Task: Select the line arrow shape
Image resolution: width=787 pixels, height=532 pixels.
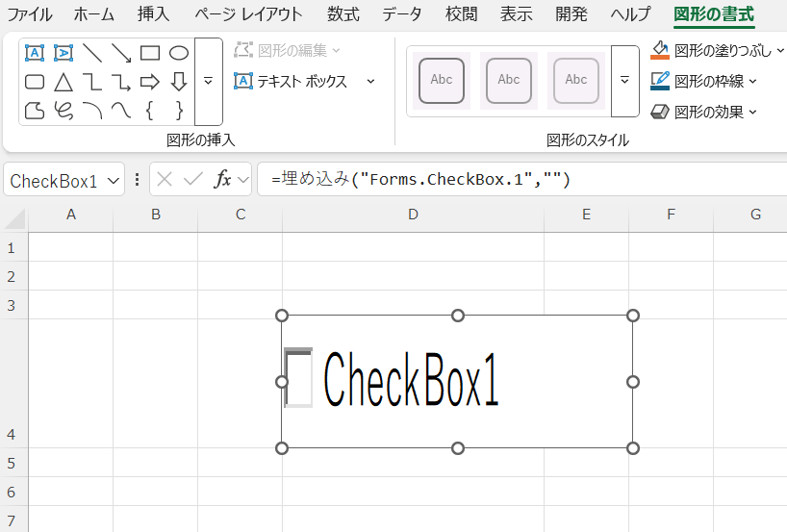Action: click(121, 53)
